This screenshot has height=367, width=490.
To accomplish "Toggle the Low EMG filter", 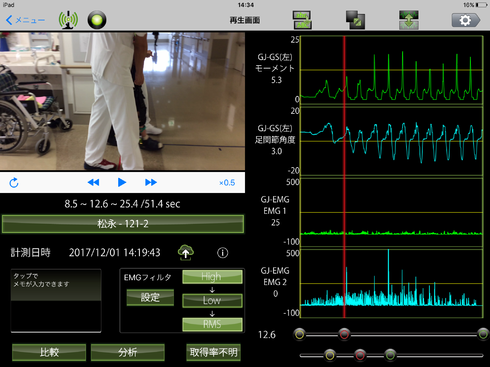I will (212, 300).
